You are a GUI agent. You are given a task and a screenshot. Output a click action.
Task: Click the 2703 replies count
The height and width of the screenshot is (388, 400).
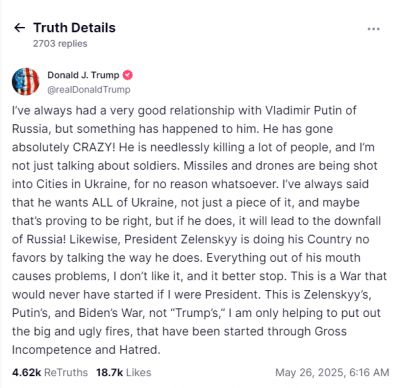click(60, 44)
